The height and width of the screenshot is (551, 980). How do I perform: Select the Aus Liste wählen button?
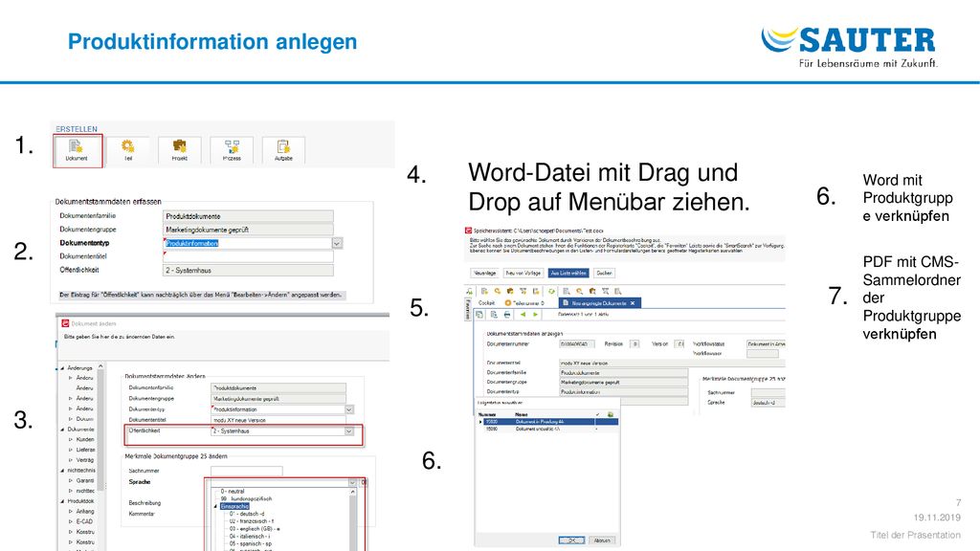568,273
